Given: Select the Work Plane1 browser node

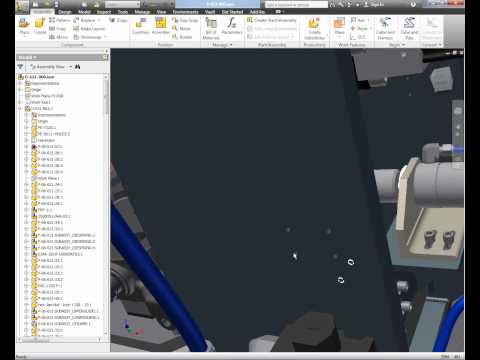Looking at the screenshot, I should 46,178.
